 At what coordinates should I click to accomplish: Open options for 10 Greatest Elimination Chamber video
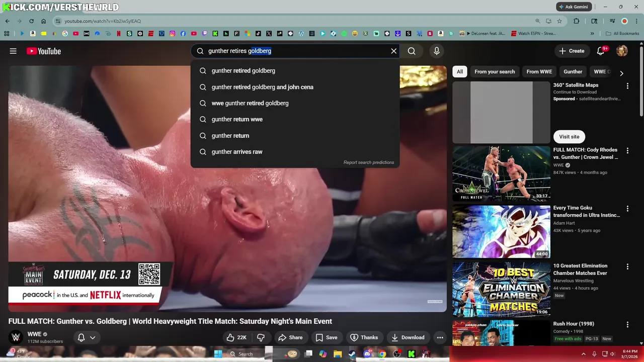coord(627,266)
